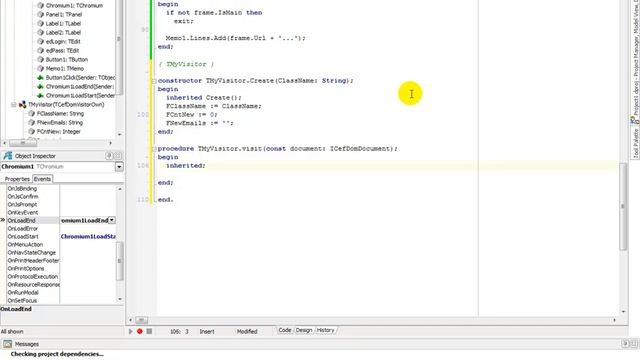Select the Button1Click(Sender: TObject) method
Screen dimensions: 640x360
pyautogui.click(x=80, y=78)
